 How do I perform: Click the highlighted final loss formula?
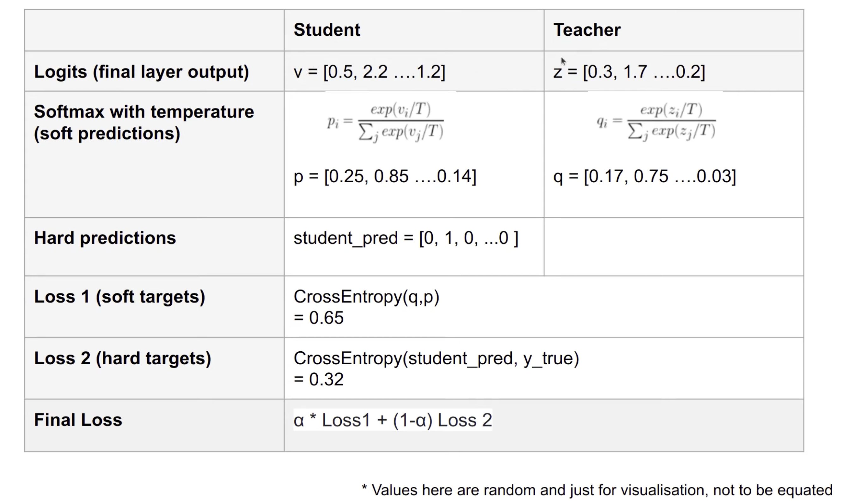tap(393, 420)
